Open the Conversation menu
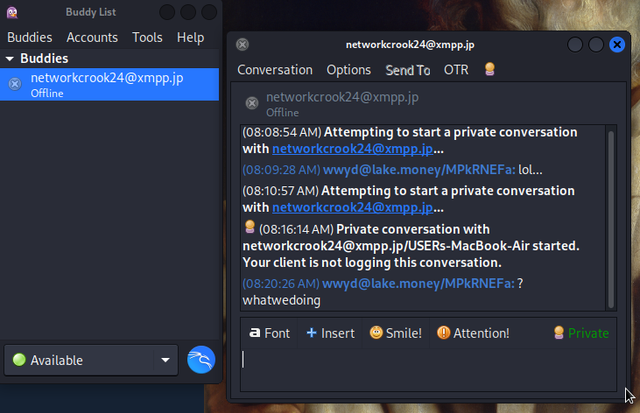This screenshot has height=413, width=640. pos(275,70)
